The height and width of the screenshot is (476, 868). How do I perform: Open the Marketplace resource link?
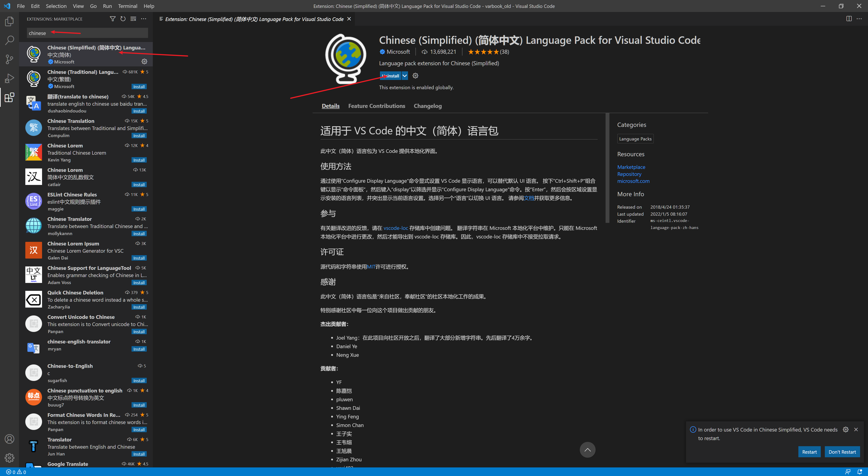tap(631, 167)
